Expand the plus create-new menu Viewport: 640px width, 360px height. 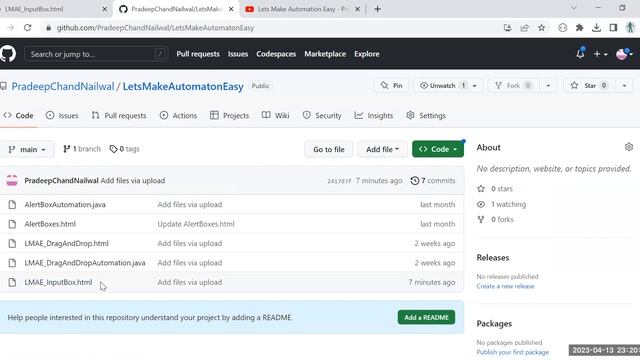600,54
